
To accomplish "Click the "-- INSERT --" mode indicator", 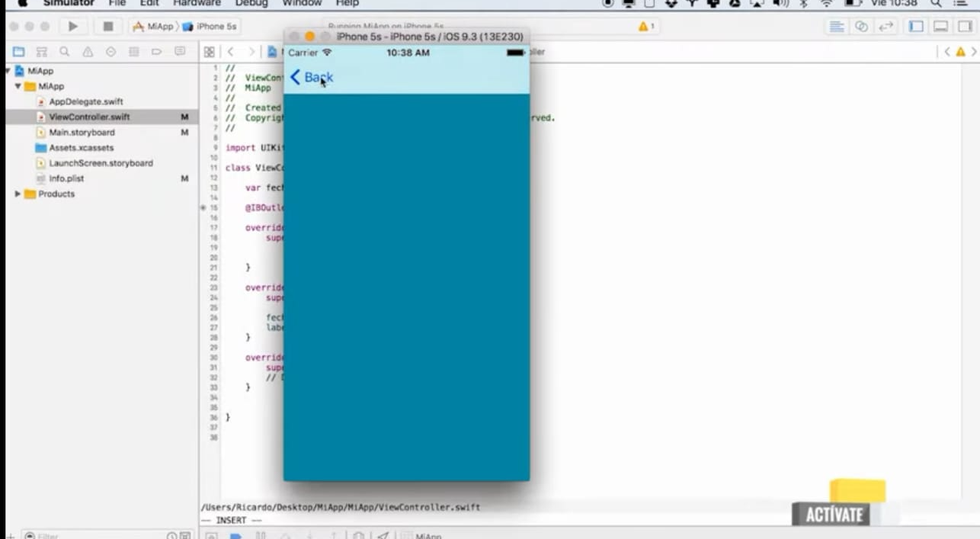I will [232, 520].
